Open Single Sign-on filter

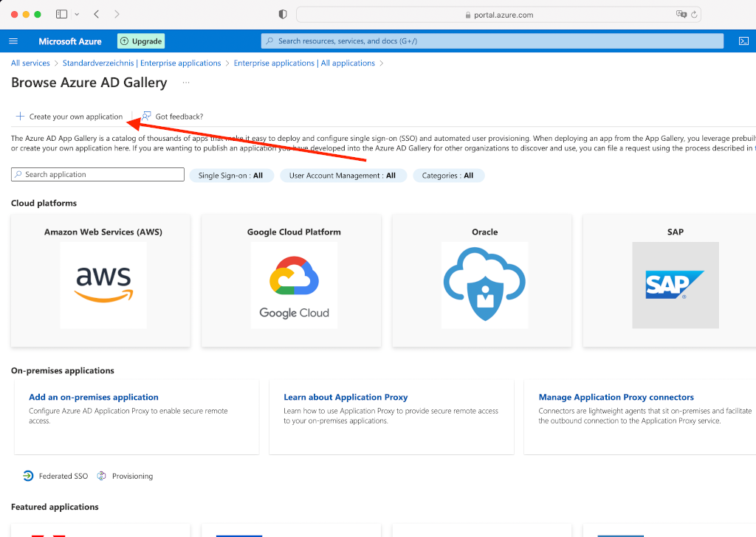click(x=231, y=176)
